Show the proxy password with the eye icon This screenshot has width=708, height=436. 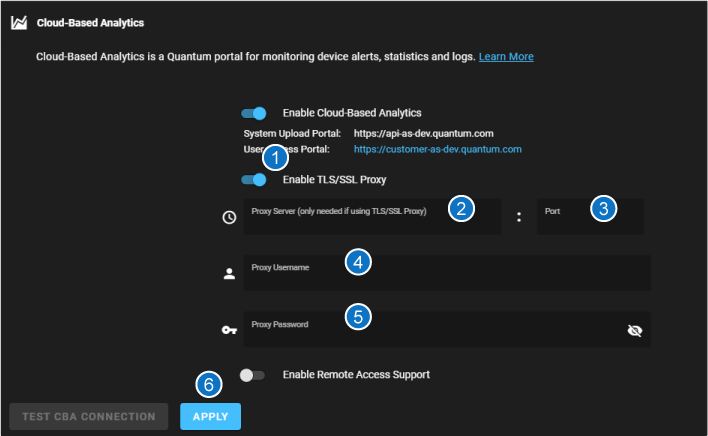coord(634,329)
